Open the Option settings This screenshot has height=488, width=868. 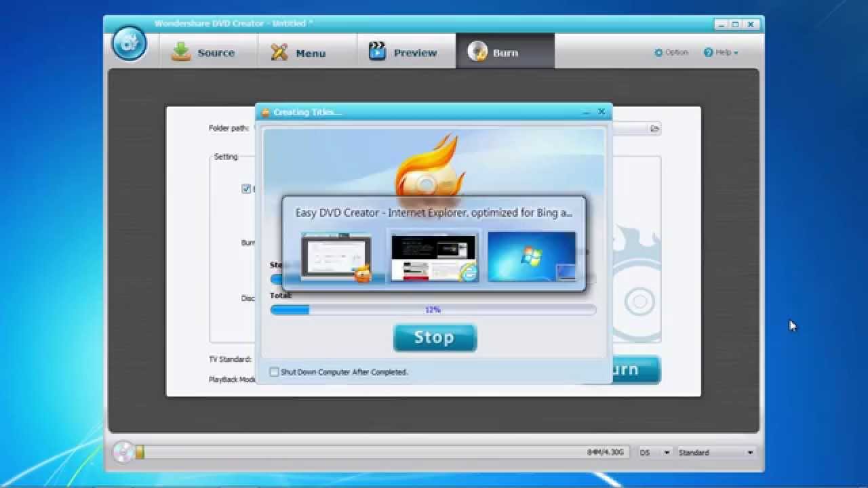pos(671,52)
